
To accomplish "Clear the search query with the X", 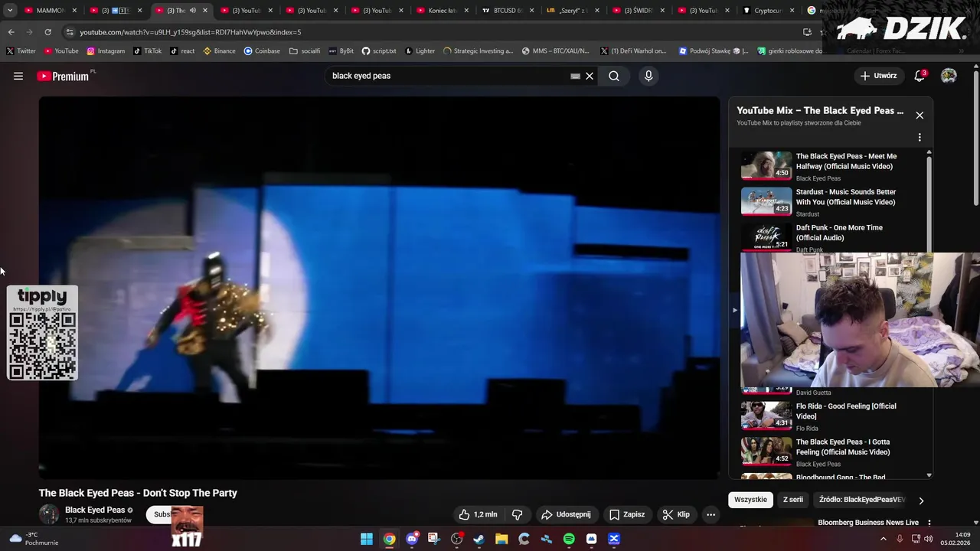I will coord(590,76).
